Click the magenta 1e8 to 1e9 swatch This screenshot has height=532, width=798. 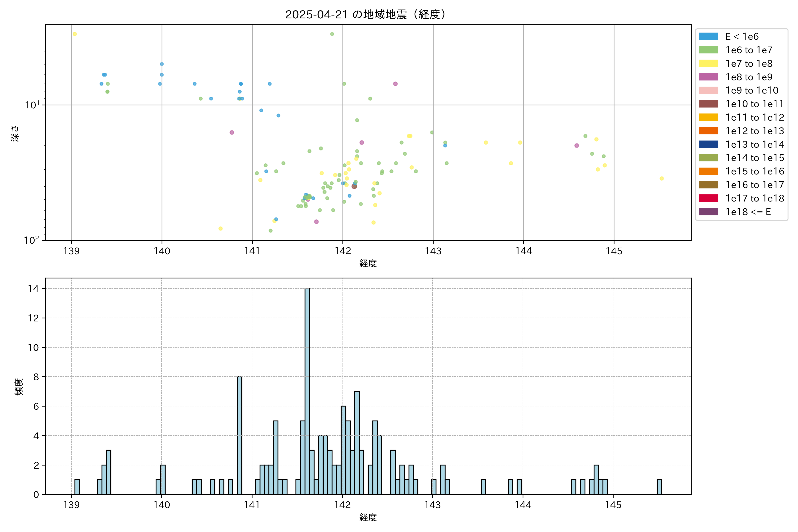(x=708, y=77)
